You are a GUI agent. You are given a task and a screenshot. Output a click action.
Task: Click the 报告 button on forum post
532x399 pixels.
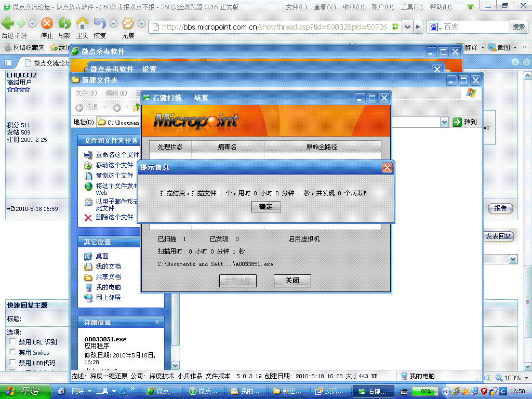click(500, 208)
